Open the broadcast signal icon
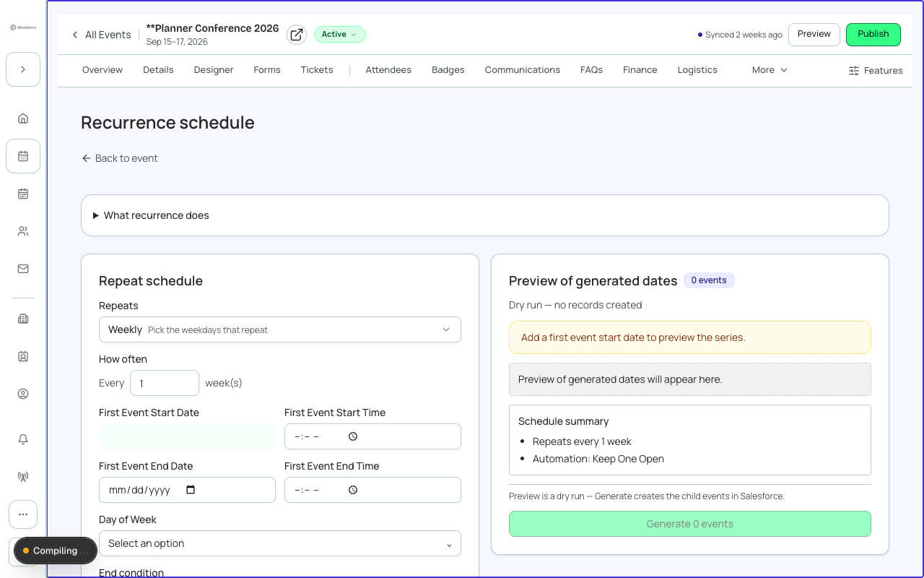924x578 pixels. 23,477
